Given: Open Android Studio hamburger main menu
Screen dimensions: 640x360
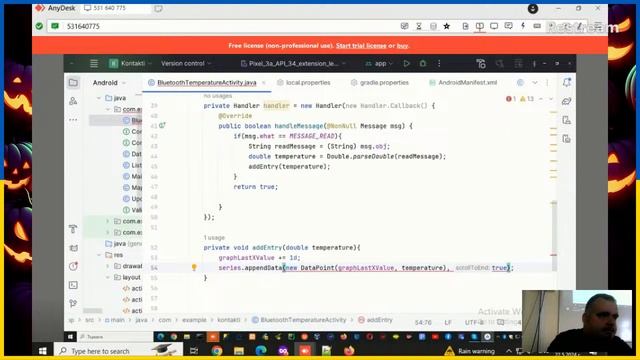Looking at the screenshot, I should (94, 63).
